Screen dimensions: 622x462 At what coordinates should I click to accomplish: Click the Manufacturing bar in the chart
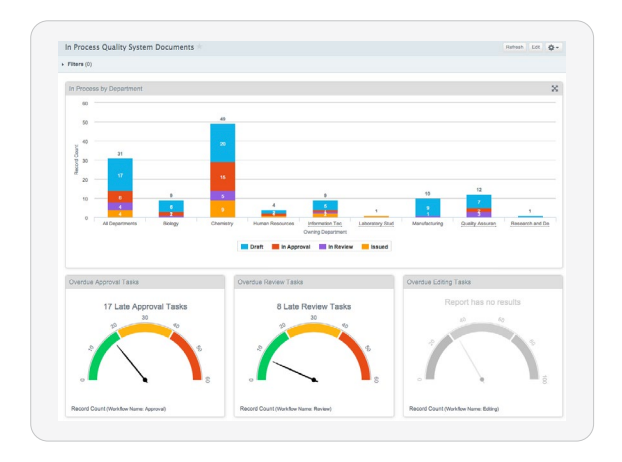tap(428, 208)
